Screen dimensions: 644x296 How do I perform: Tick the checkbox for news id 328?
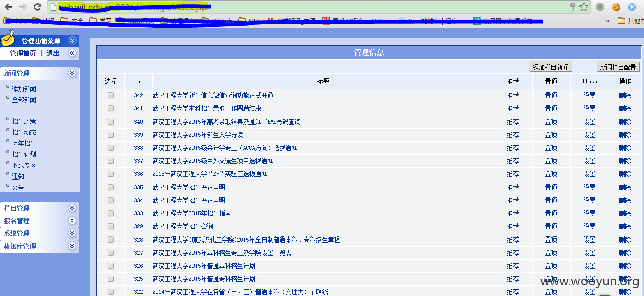tap(111, 240)
